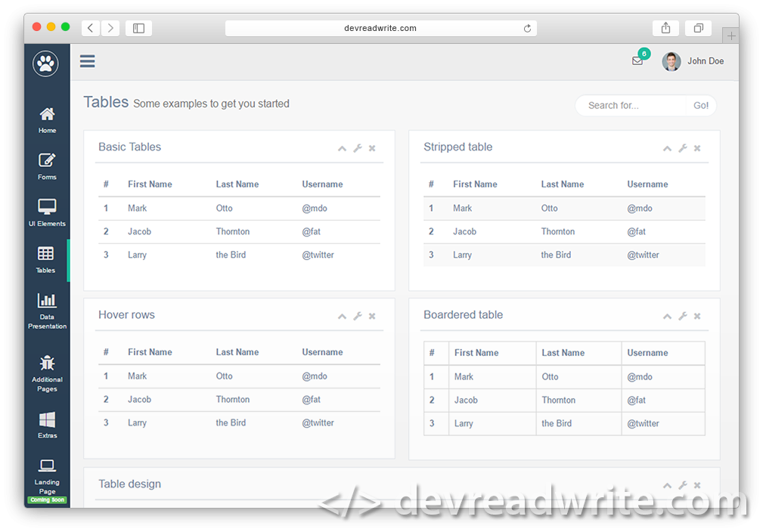Select the Tables sidebar item
This screenshot has width=763, height=532.
click(45, 260)
